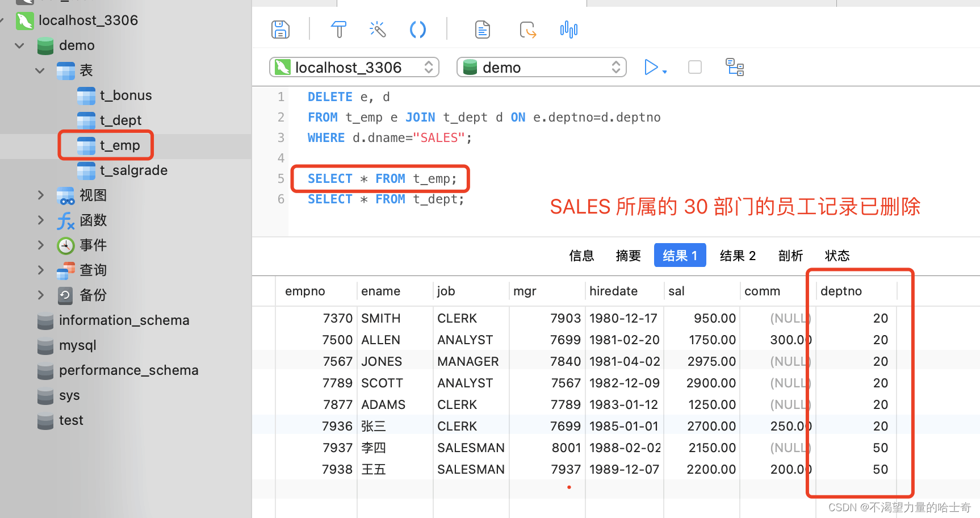Screen dimensions: 980x518
Task: Click the Query Builder hammer icon
Action: [x=338, y=30]
